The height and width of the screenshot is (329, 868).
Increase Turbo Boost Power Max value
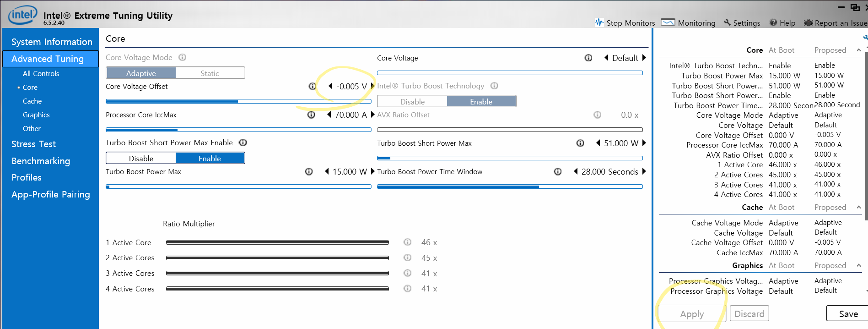coord(372,171)
